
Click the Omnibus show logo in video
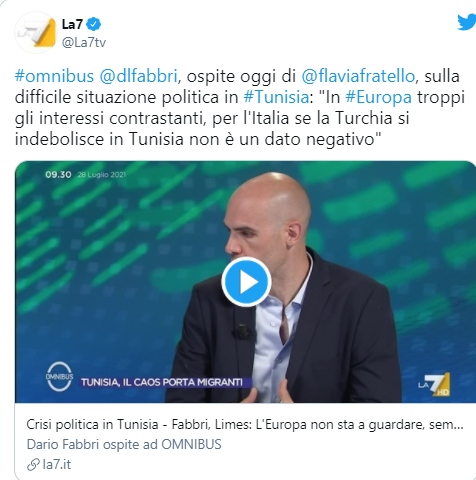(x=59, y=376)
